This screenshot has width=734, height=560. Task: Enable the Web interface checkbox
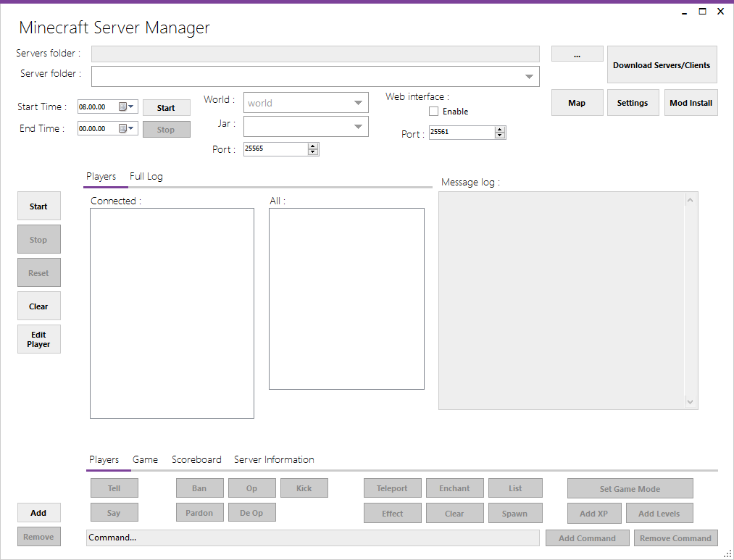[434, 112]
